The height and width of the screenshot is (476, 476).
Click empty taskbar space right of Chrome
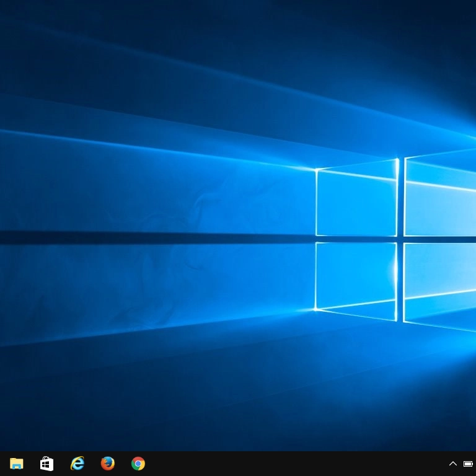tap(279, 464)
